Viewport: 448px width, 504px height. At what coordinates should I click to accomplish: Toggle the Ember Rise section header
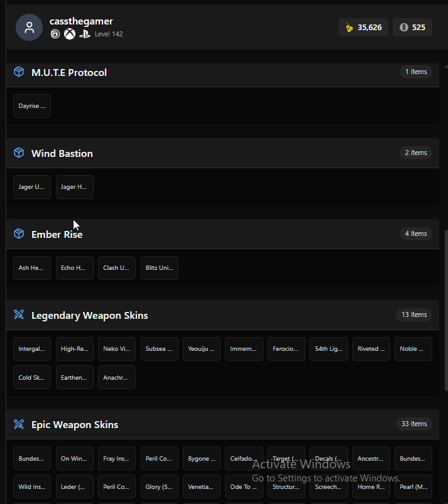[222, 234]
